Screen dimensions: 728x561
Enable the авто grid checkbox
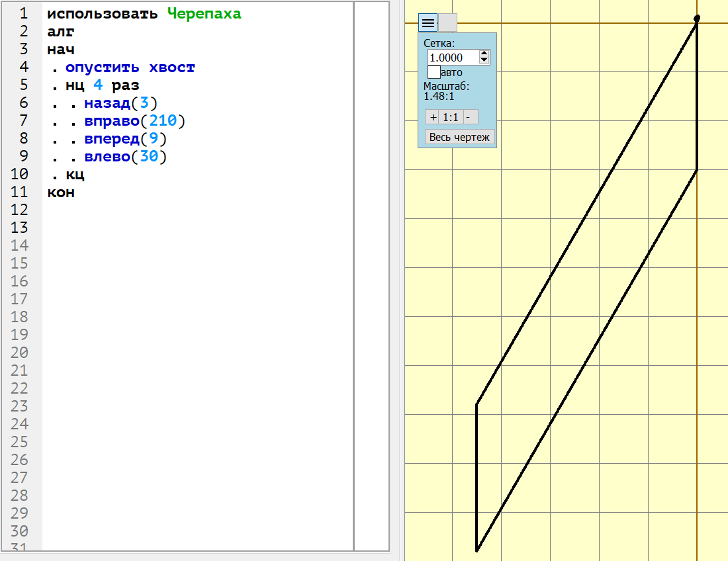point(433,72)
